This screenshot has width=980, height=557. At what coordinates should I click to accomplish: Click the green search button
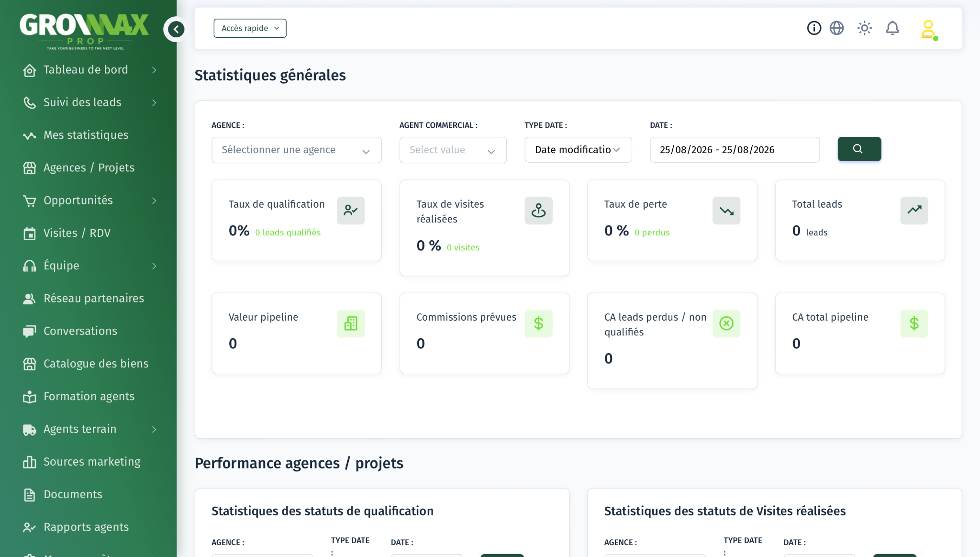pos(859,149)
